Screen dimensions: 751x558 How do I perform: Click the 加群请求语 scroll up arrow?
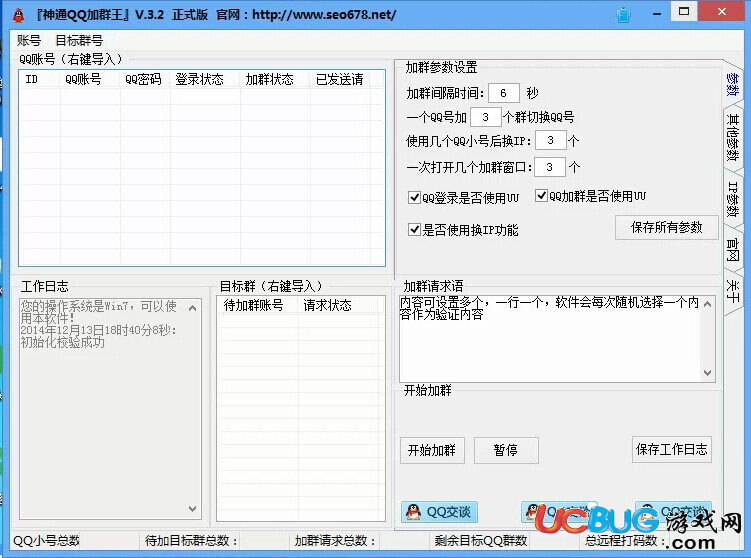tap(707, 304)
